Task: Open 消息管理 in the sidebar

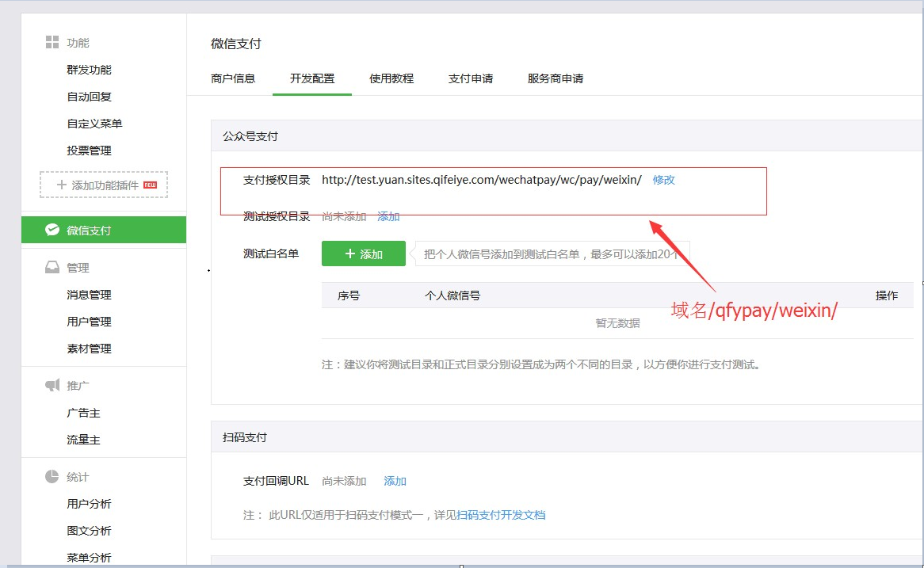Action: 89,295
